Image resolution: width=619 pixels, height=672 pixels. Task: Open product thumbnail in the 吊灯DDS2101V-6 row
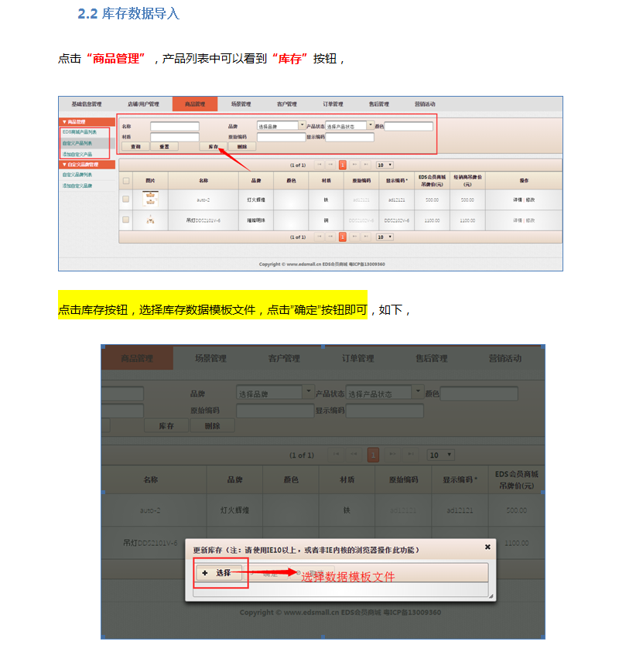click(x=150, y=220)
